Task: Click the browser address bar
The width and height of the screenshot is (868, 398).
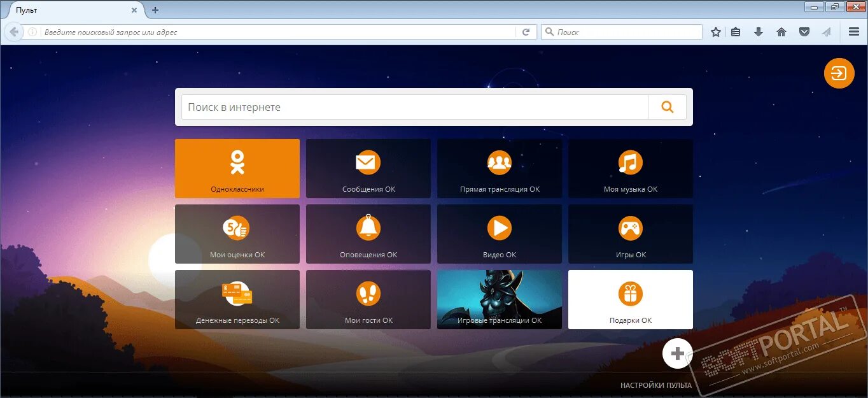Action: point(279,32)
